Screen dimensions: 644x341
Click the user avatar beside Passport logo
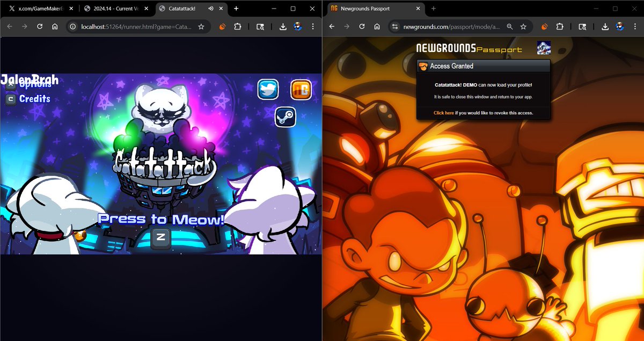point(544,48)
